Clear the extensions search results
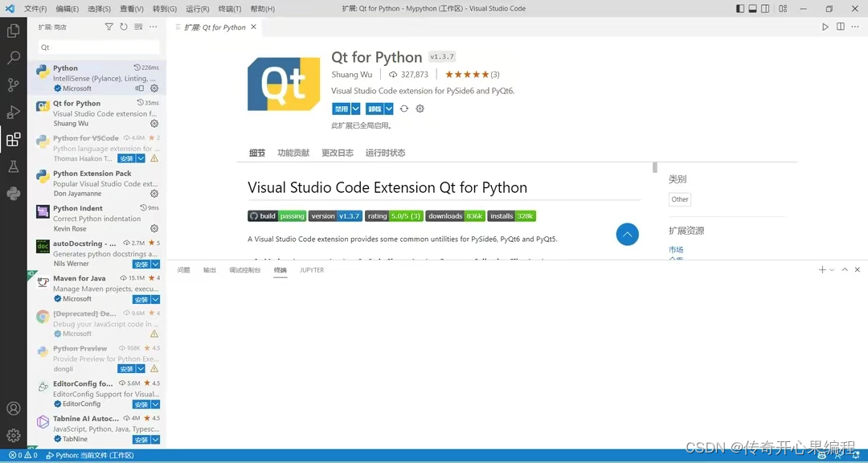 (138, 27)
